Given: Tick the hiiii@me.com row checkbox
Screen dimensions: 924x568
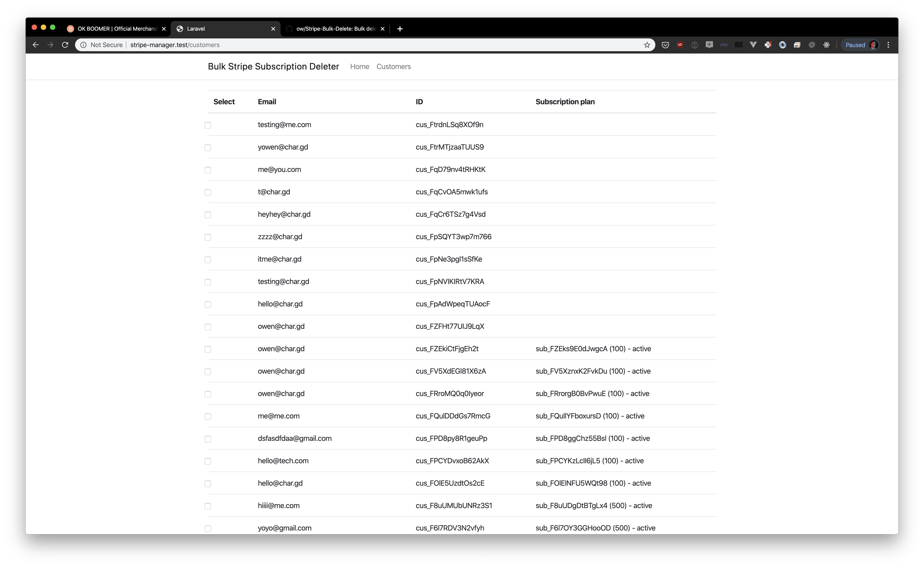Looking at the screenshot, I should [x=208, y=506].
